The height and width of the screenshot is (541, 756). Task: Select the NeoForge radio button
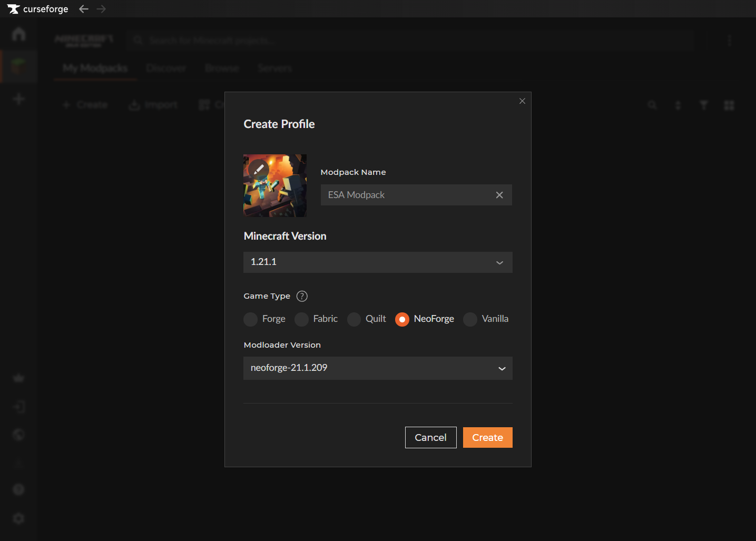pos(402,319)
